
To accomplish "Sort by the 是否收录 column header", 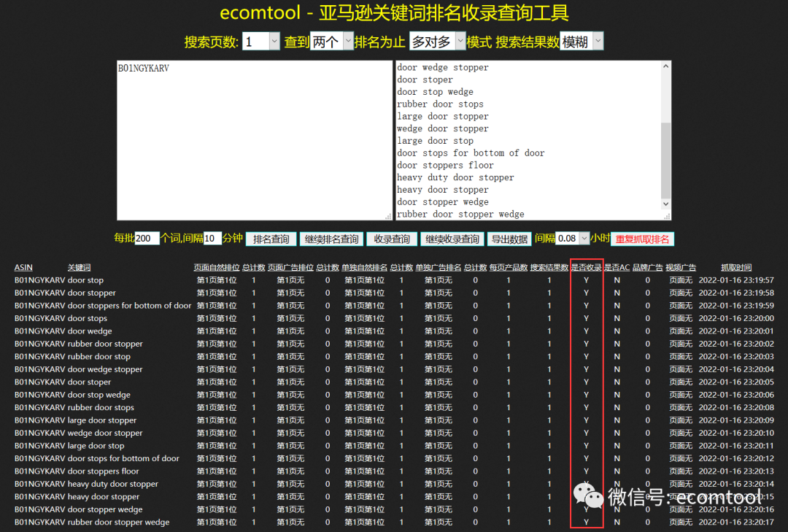I will (586, 268).
